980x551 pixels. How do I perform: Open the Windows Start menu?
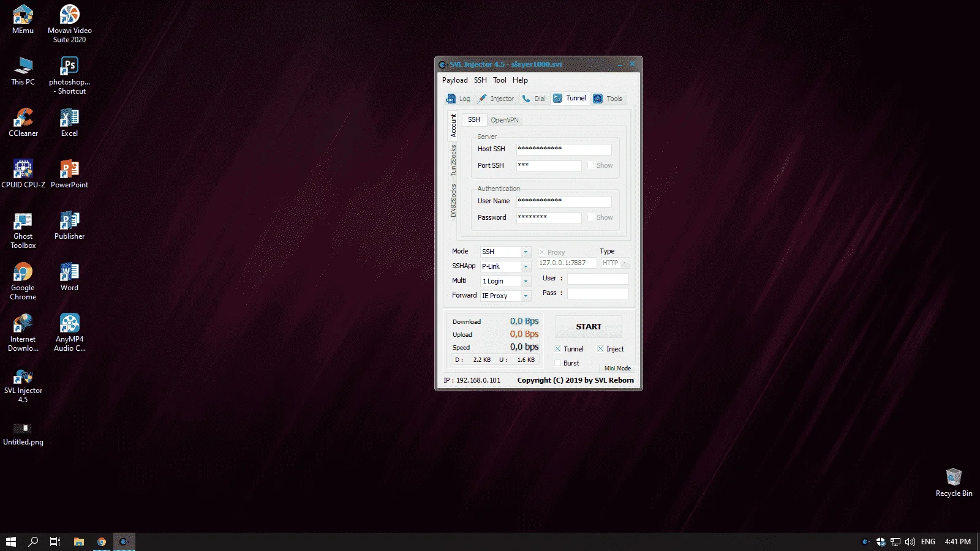tap(10, 542)
